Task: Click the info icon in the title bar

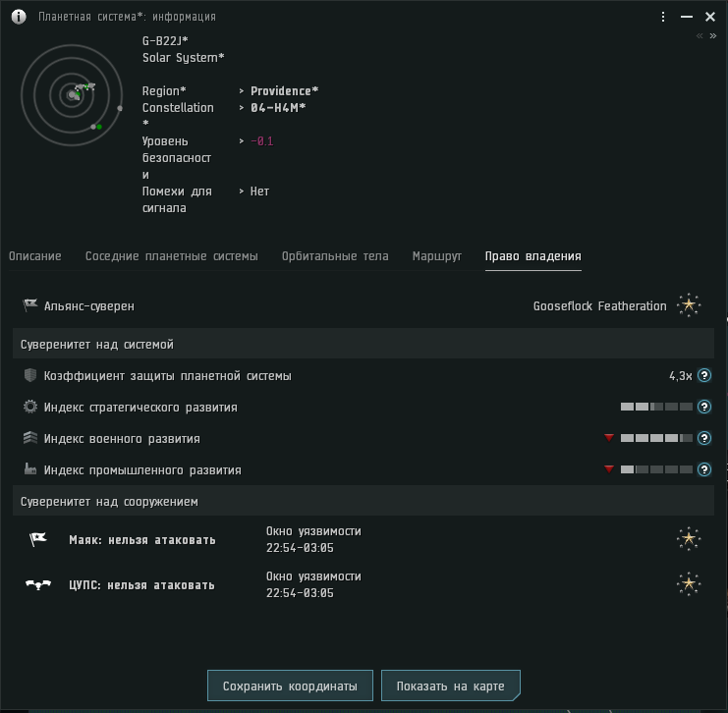Action: (19, 17)
